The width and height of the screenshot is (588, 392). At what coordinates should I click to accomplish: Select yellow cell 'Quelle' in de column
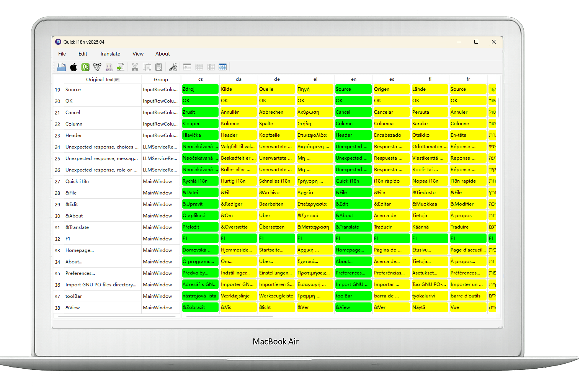277,89
